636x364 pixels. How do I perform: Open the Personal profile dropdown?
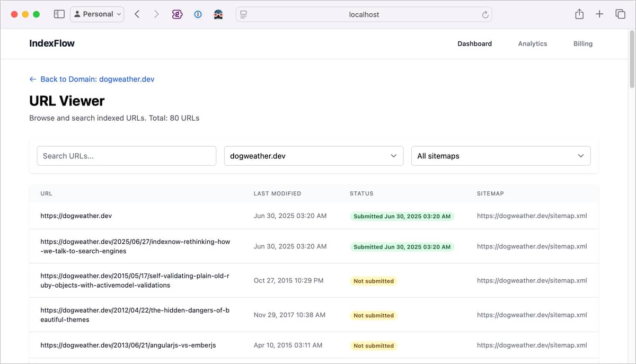click(97, 14)
